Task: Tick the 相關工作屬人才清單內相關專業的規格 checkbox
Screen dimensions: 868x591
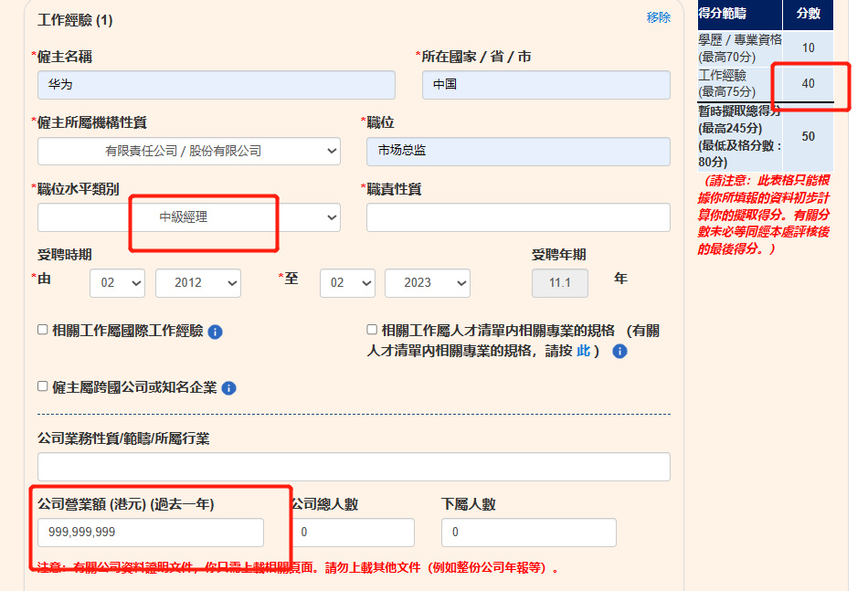Action: [x=372, y=330]
